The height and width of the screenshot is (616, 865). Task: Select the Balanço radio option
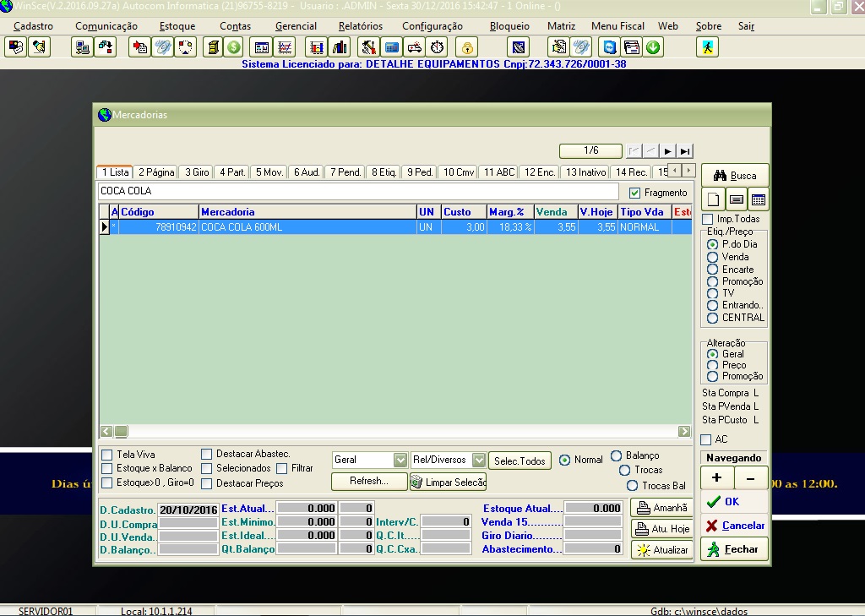click(x=616, y=456)
